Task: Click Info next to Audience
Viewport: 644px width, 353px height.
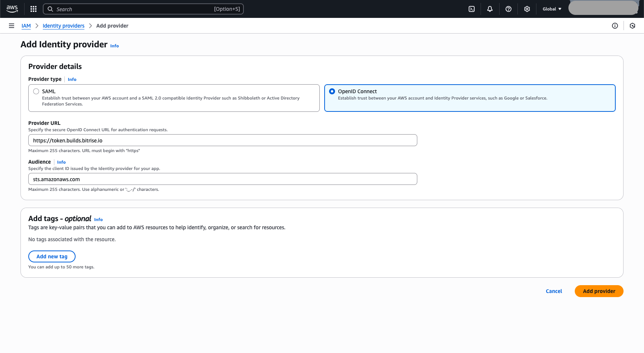Action: tap(61, 162)
